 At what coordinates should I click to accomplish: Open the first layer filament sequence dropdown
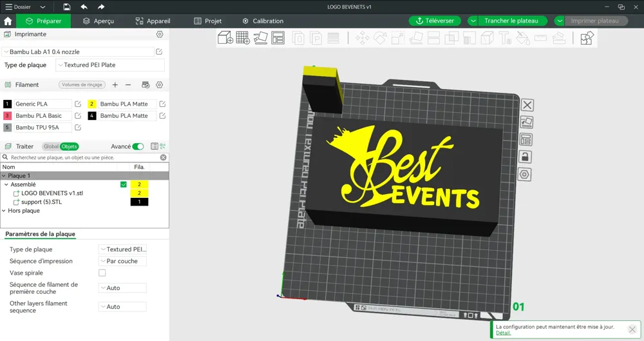tap(122, 288)
